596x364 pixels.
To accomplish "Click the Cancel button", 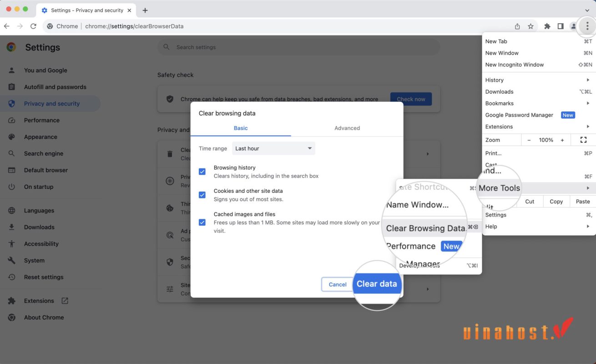I will tap(337, 284).
